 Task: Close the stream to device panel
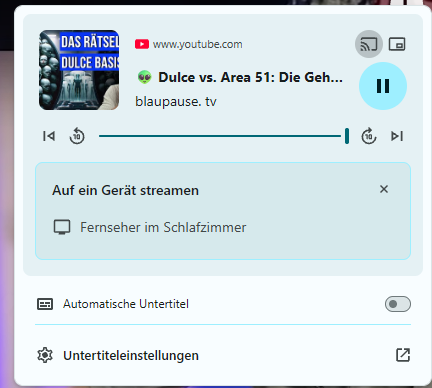[384, 189]
